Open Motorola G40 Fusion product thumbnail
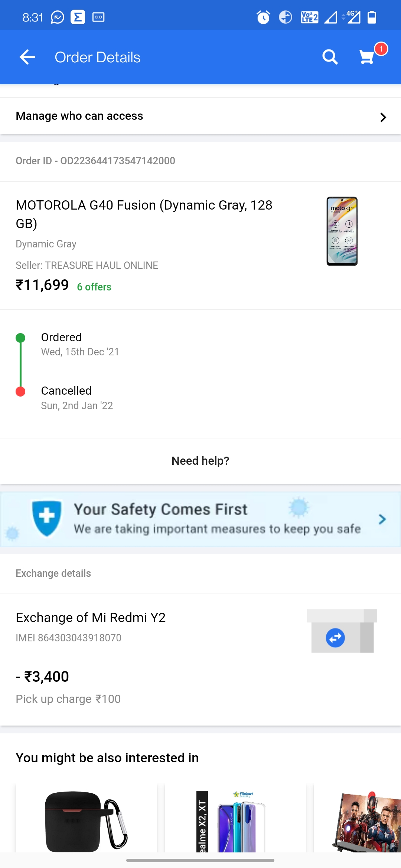This screenshot has height=868, width=401. point(342,231)
